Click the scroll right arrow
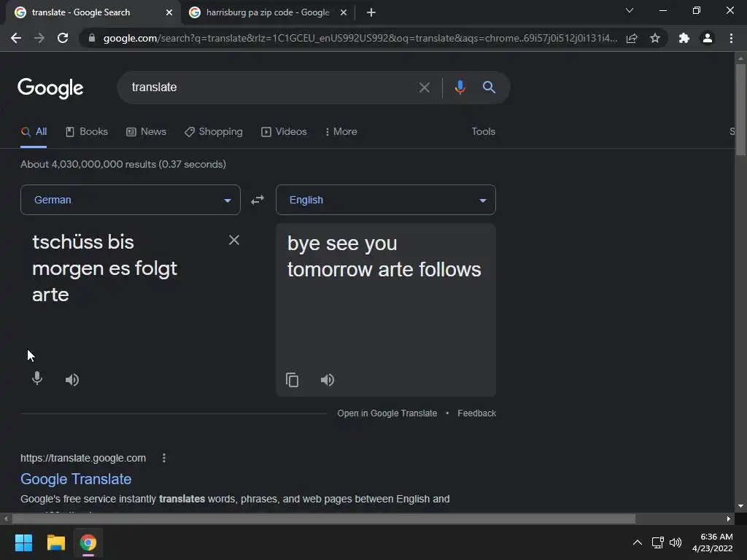Screen dimensions: 747x560 click(729, 518)
